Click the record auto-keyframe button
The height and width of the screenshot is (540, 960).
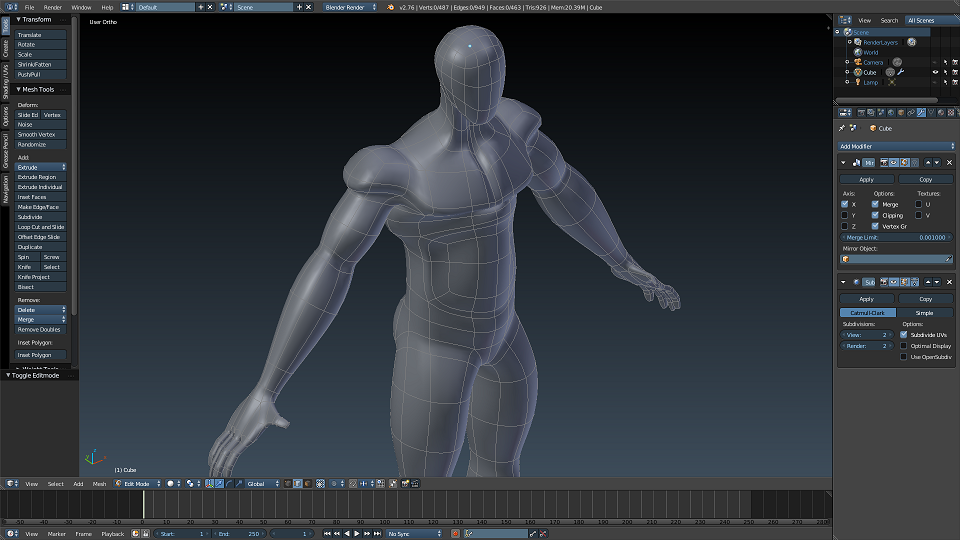click(457, 534)
